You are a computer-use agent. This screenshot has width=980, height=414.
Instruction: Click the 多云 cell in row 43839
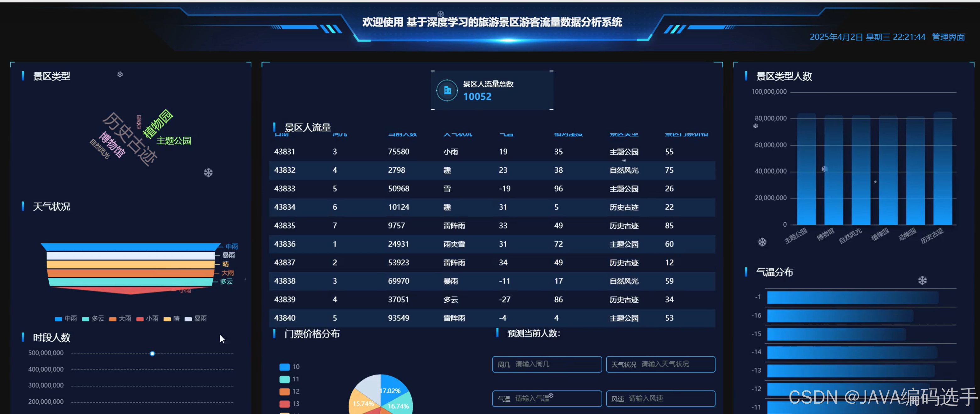(450, 300)
